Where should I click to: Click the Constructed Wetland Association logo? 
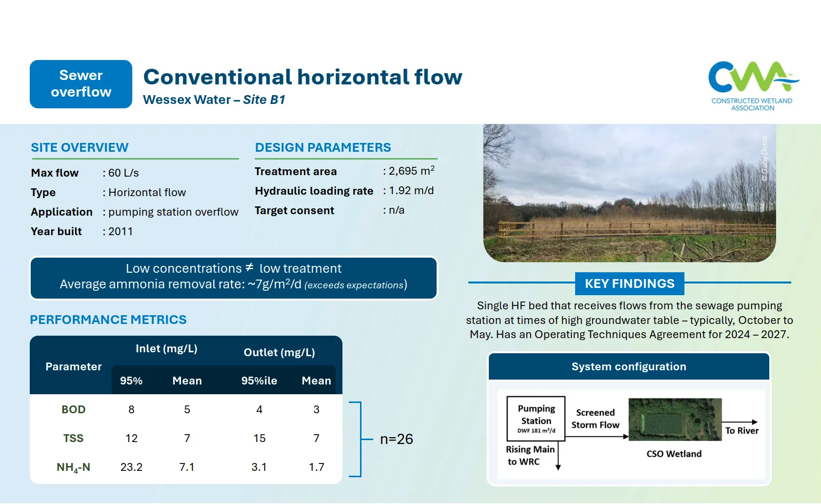click(x=753, y=86)
